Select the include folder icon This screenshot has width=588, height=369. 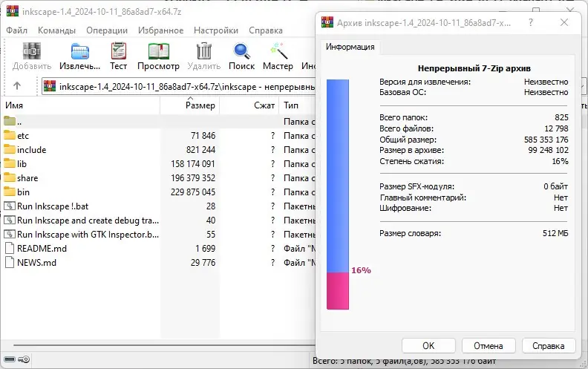tap(10, 149)
